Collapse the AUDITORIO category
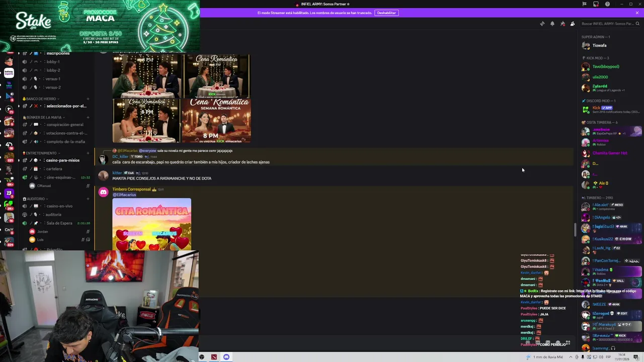Viewport: 644px width, 362px height. point(34,199)
